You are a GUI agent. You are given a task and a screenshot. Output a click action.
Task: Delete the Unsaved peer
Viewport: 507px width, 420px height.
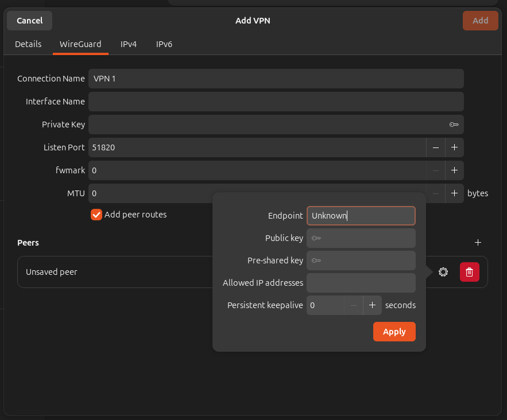coord(470,272)
